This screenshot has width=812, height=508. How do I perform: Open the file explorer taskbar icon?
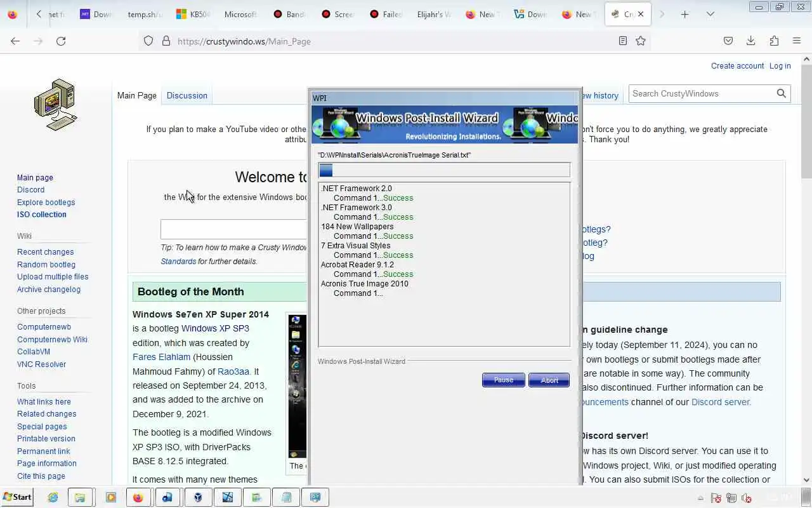tap(80, 497)
